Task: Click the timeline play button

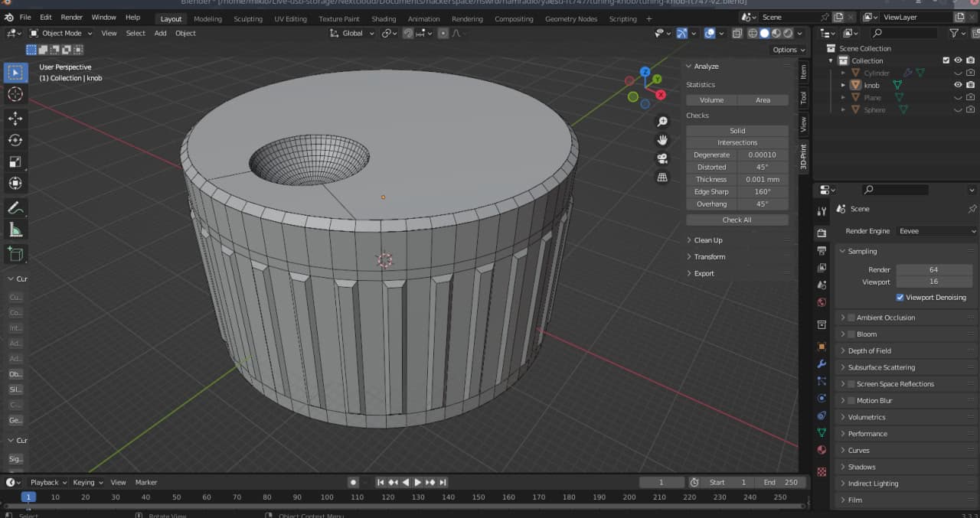Action: [x=417, y=482]
